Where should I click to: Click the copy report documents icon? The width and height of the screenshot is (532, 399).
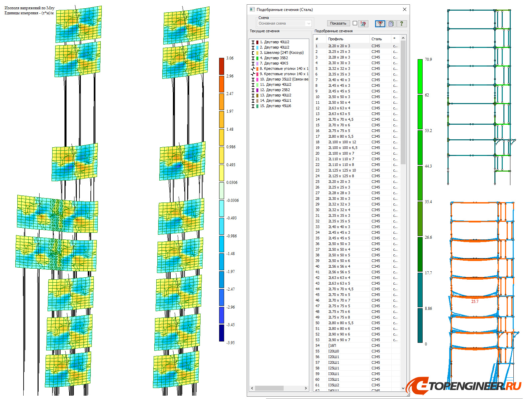pos(391,24)
